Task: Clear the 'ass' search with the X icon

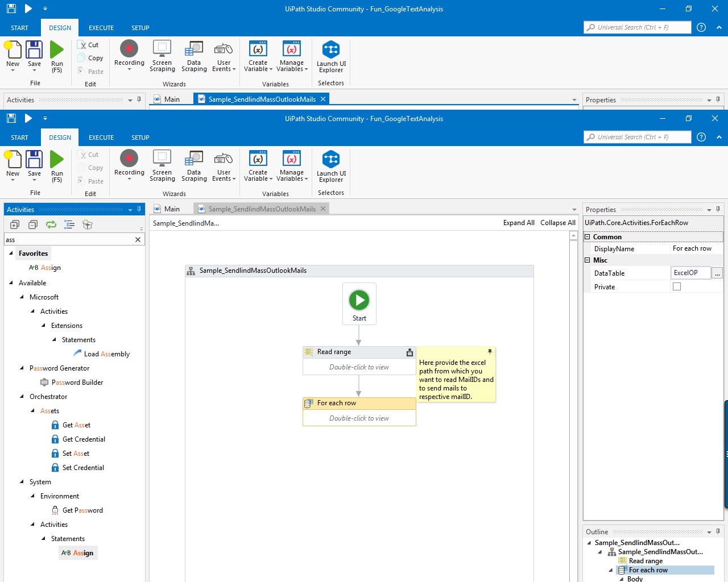Action: tap(138, 240)
